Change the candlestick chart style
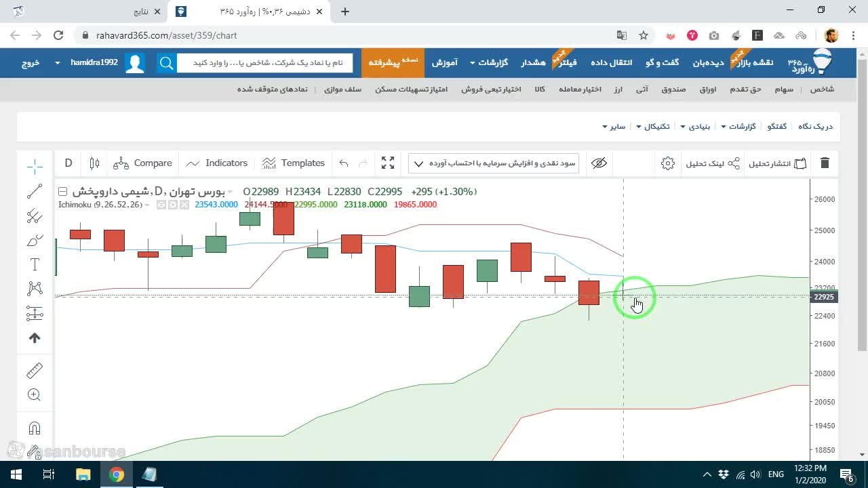868x488 pixels. coord(94,163)
